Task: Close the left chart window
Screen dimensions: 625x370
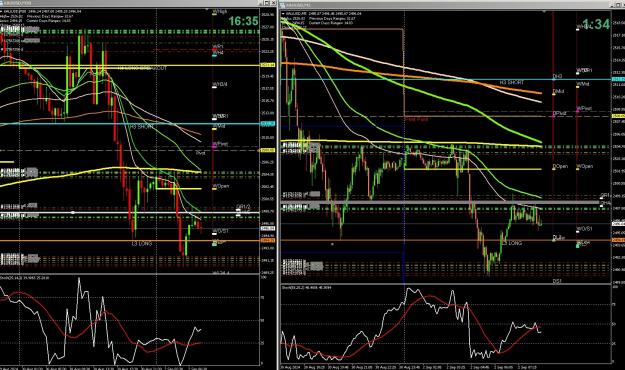Action: point(273,3)
